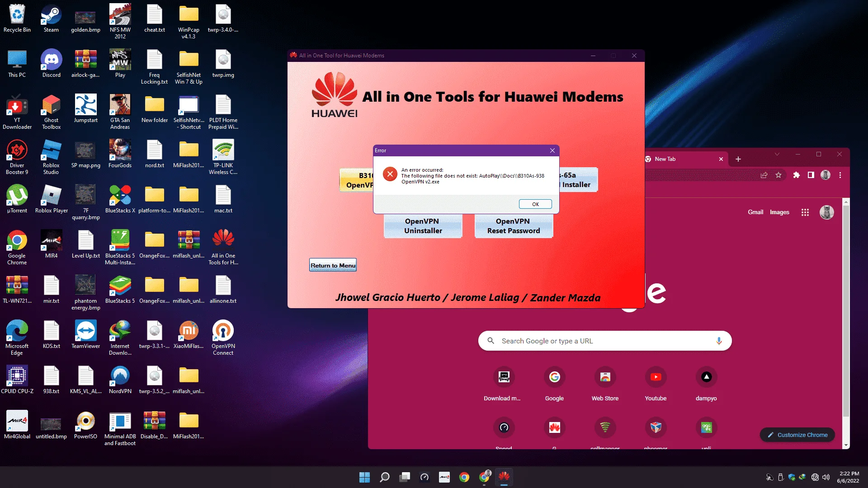
Task: Click Return to Menu button
Action: pos(333,265)
